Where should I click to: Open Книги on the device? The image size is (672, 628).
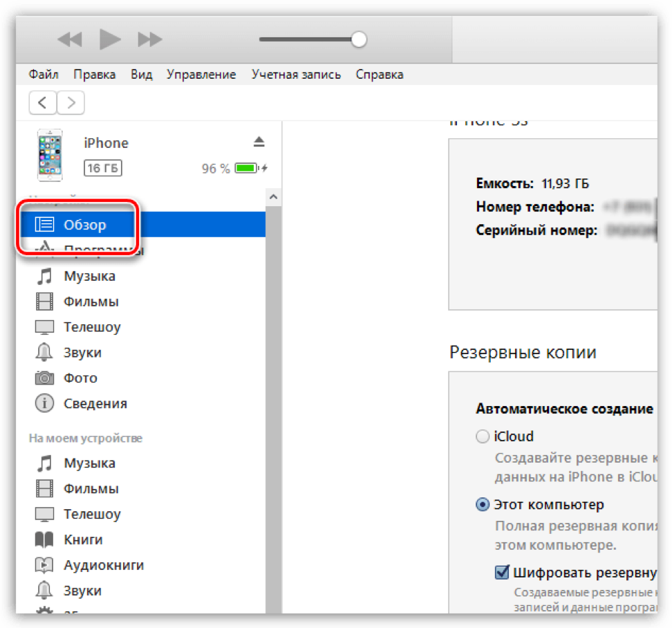coord(83,539)
